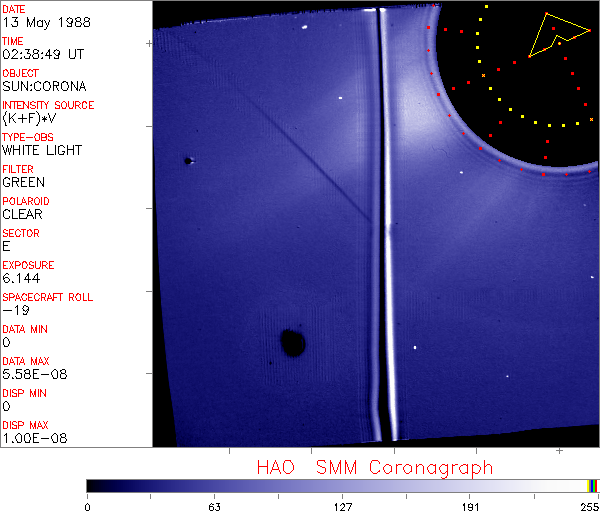Image resolution: width=600 pixels, height=512 pixels.
Task: Click the DISP MIN label
Action: 24,393
